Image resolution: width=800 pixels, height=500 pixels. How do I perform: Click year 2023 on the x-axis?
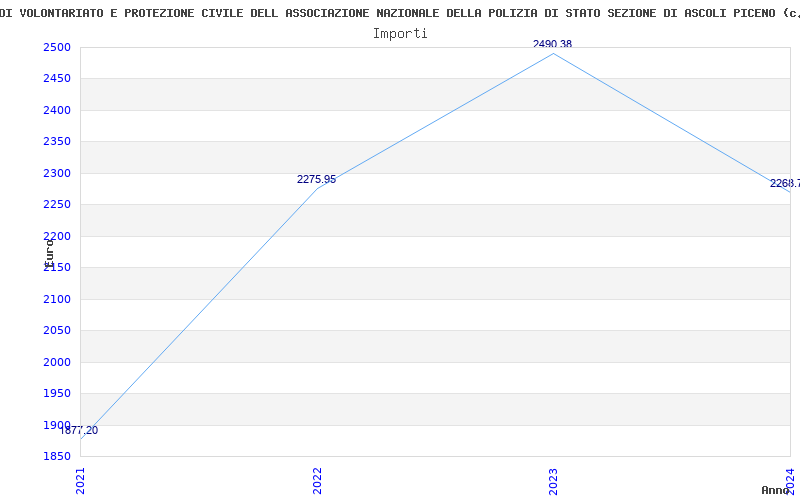point(554,481)
